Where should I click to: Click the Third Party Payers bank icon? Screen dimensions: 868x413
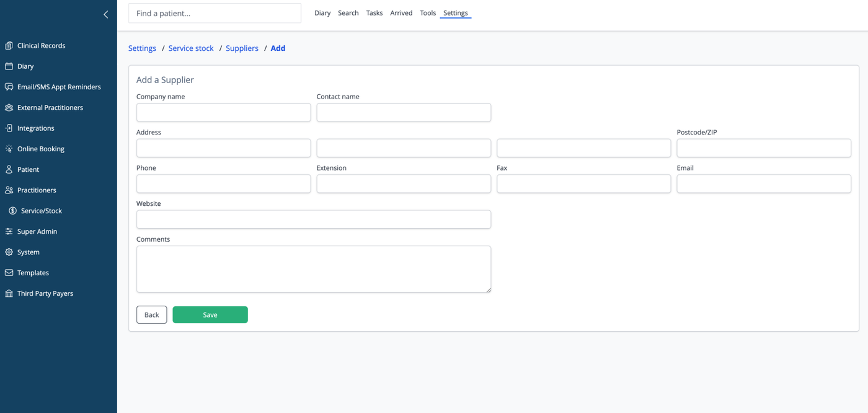[x=9, y=293]
